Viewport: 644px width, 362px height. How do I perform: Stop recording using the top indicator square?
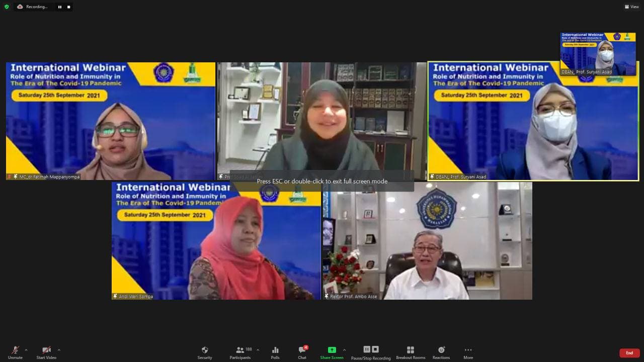pyautogui.click(x=69, y=7)
